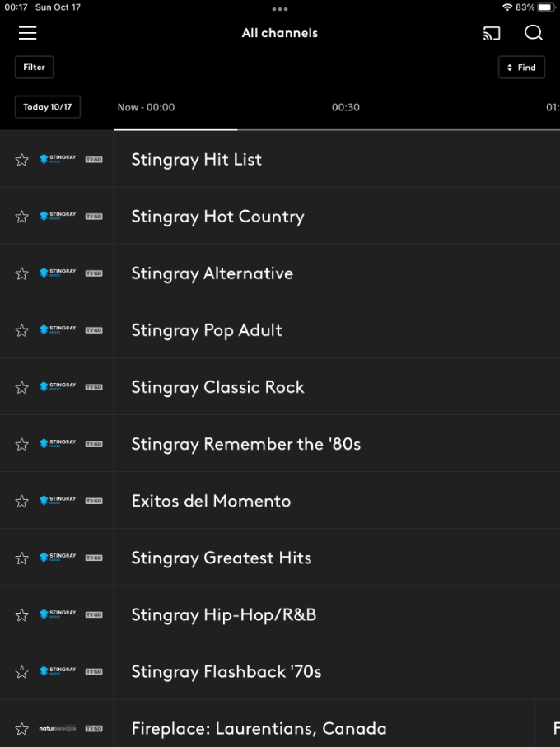
Task: Jump to the 00:30 time slot
Action: pos(346,107)
